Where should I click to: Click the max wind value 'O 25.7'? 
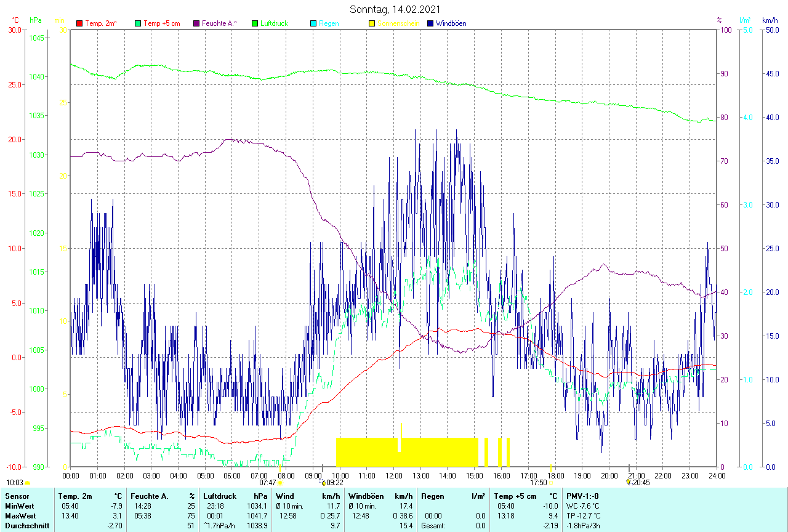tap(329, 515)
